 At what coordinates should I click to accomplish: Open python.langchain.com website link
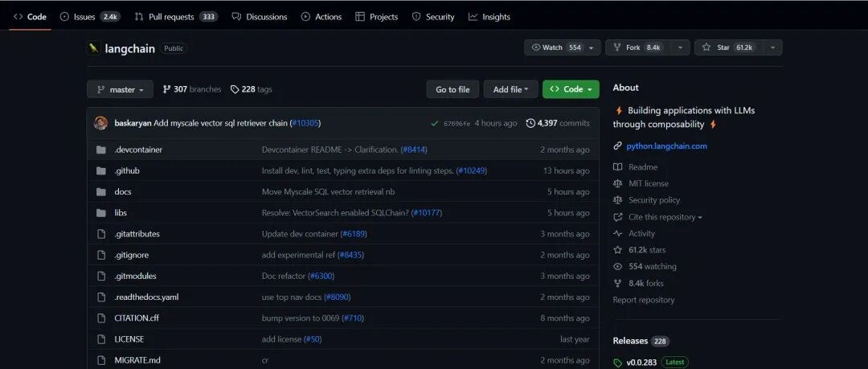[x=666, y=146]
